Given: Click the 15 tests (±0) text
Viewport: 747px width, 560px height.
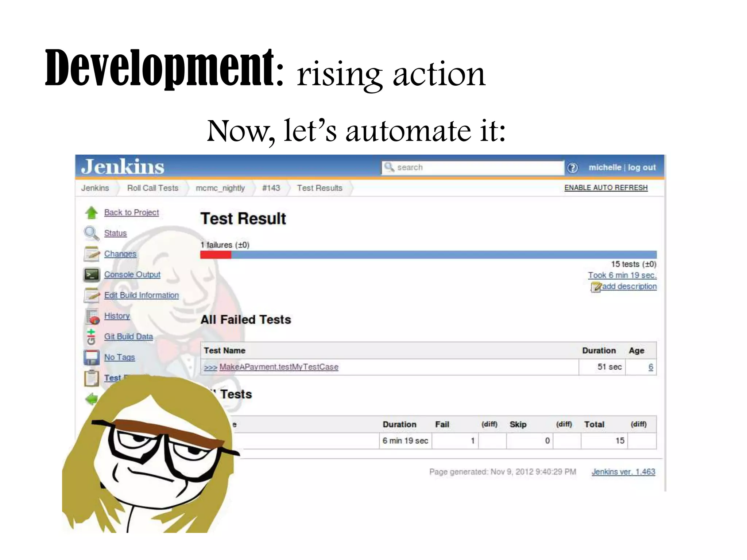Looking at the screenshot, I should [634, 264].
